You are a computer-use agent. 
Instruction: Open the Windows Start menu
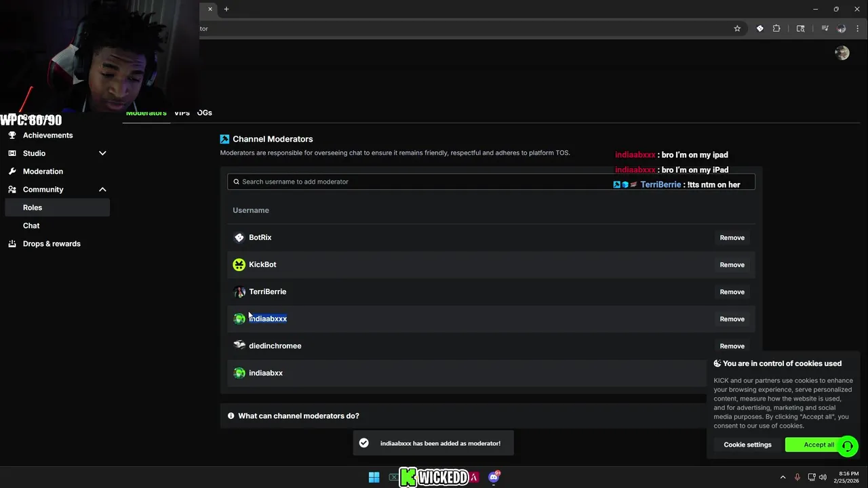coord(374,477)
